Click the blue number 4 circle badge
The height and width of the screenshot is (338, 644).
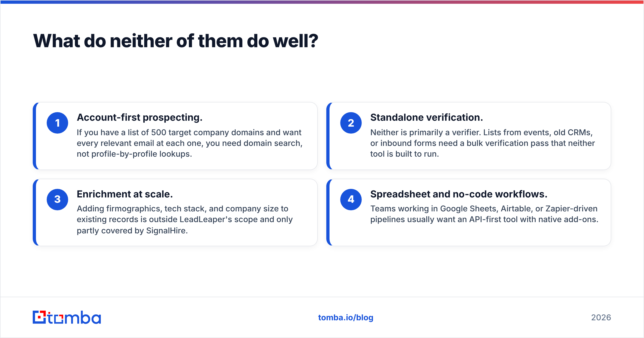click(x=351, y=199)
